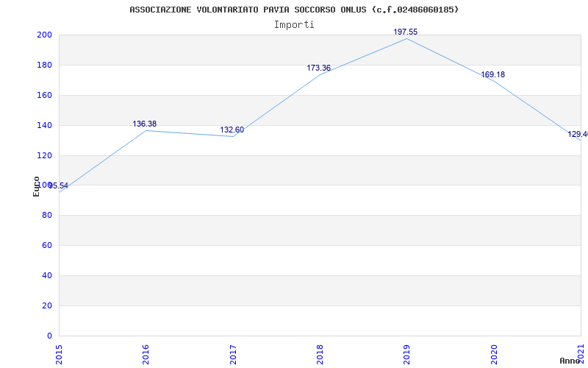Select the Importi subtitle text

click(x=294, y=25)
